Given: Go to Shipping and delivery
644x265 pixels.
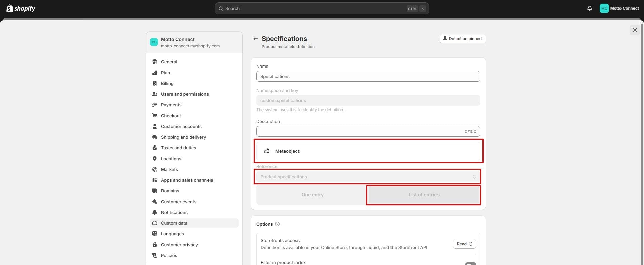Looking at the screenshot, I should tap(194, 137).
